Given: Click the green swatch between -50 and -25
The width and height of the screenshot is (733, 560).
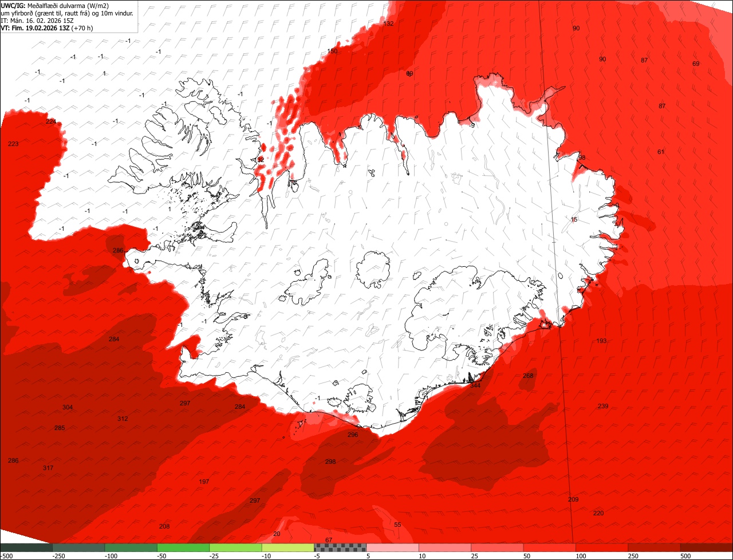Looking at the screenshot, I should point(183,547).
